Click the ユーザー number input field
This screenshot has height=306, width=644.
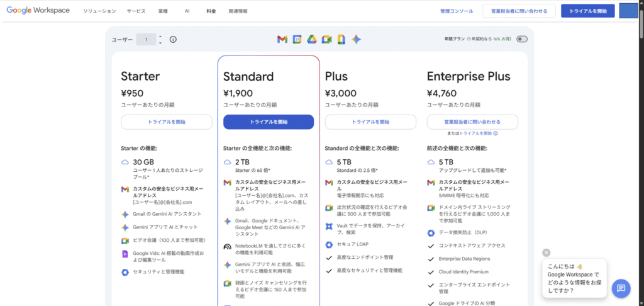click(146, 40)
